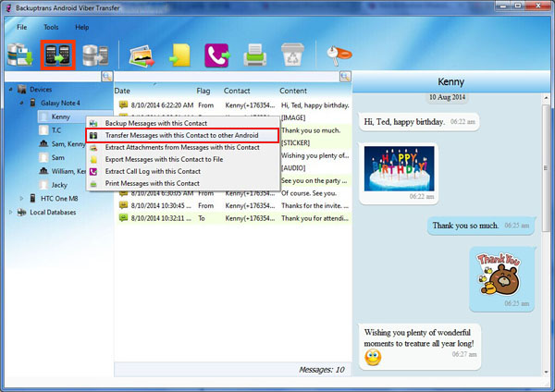
Task: Choose Backup Messages with this Contact
Action: coord(182,123)
